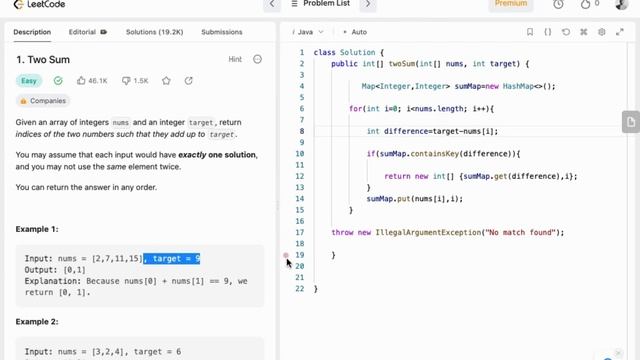The height and width of the screenshot is (360, 640).
Task: Click the Easy difficulty tag
Action: point(29,81)
